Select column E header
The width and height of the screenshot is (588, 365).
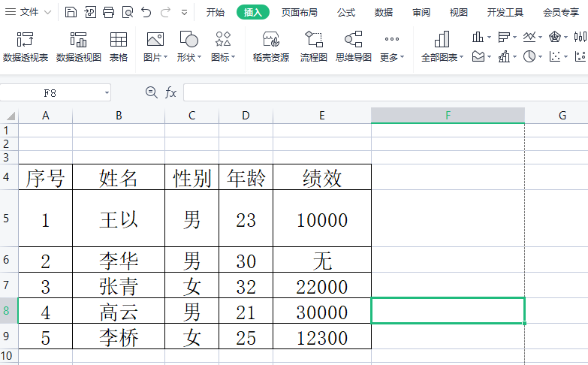(321, 116)
